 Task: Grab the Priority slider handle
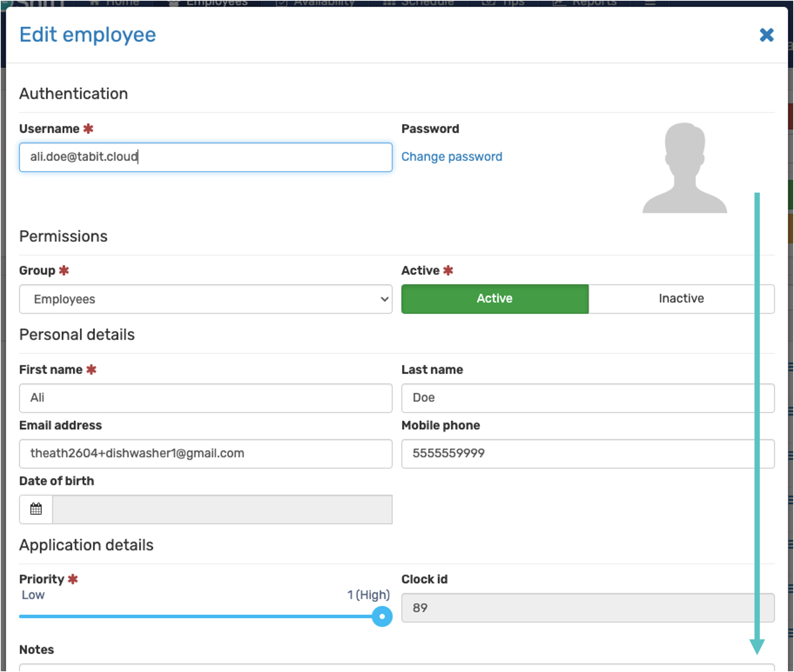tap(382, 617)
